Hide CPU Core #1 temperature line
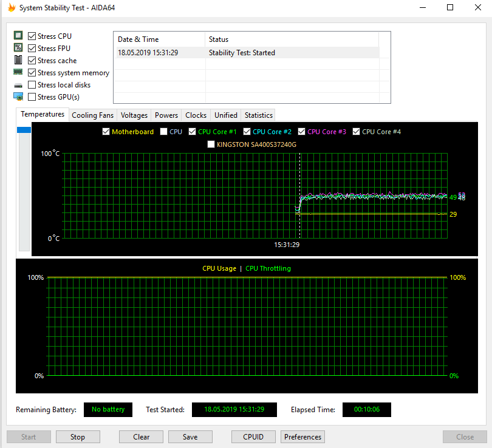This screenshot has width=492, height=448. tap(192, 132)
